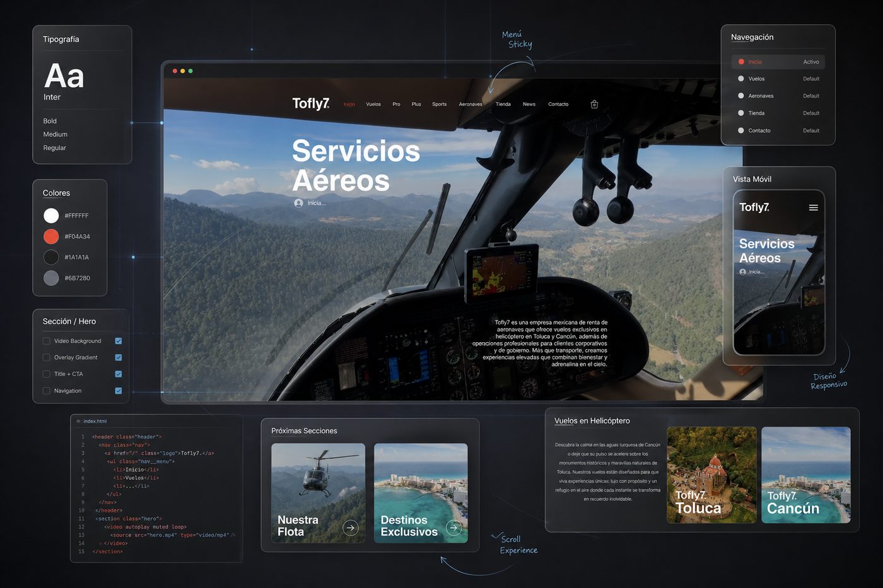Tap the Inicia... link in the mobile hero
Viewport: 883px width, 588px height.
click(x=756, y=272)
